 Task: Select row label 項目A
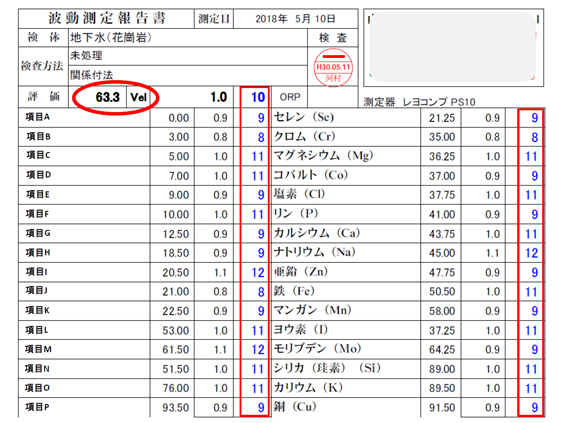pyautogui.click(x=38, y=117)
